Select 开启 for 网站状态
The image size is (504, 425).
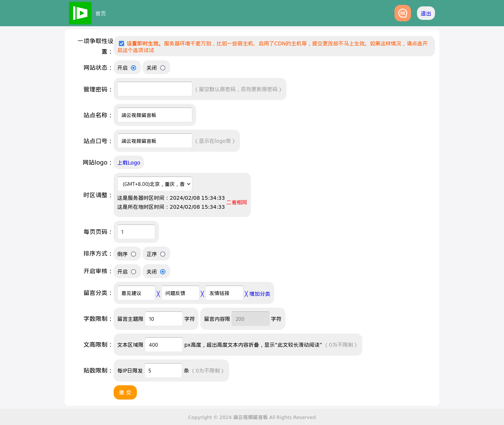click(x=133, y=68)
